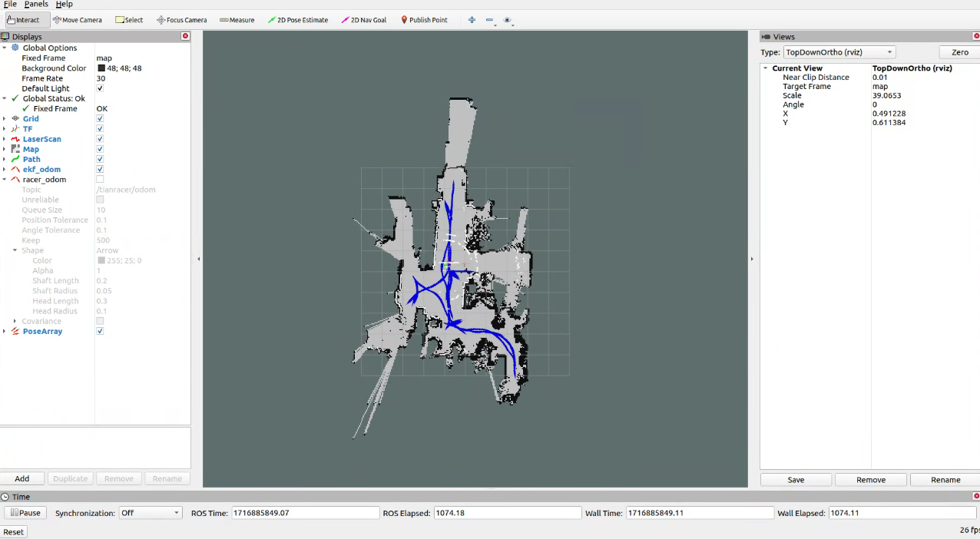980x539 pixels.
Task: Close the Displays panel
Action: (x=185, y=36)
